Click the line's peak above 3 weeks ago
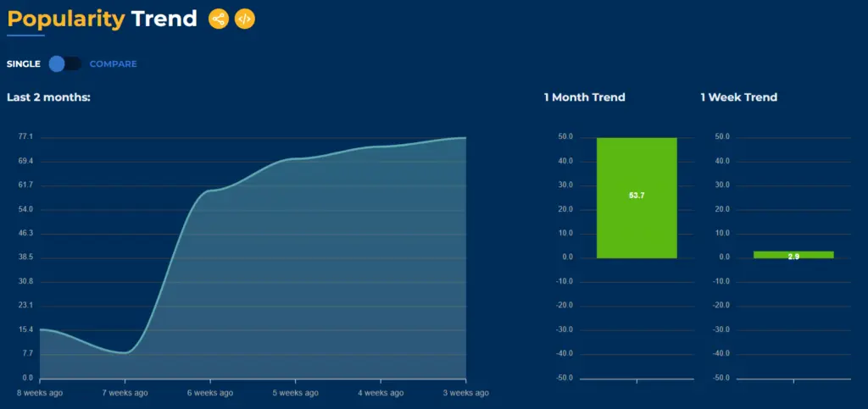The width and height of the screenshot is (868, 409). pos(465,137)
